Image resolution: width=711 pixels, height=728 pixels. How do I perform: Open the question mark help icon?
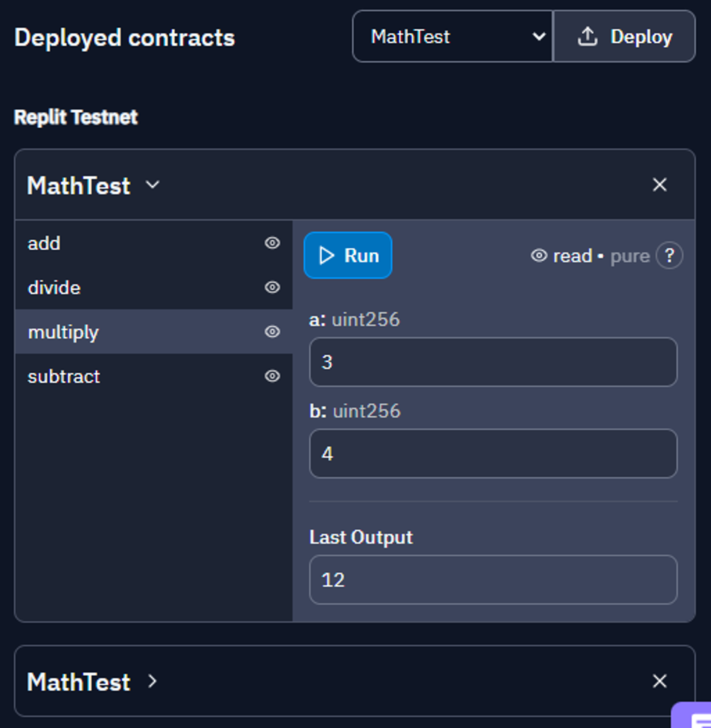669,256
